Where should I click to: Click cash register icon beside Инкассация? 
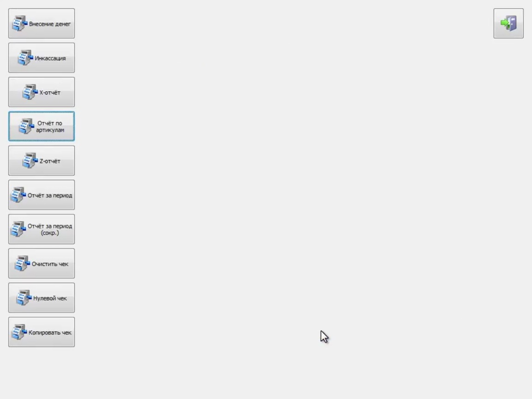(25, 58)
